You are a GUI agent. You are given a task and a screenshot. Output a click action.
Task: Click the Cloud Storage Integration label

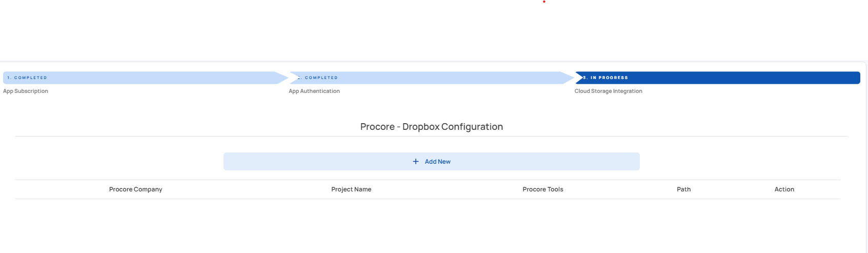coord(608,91)
